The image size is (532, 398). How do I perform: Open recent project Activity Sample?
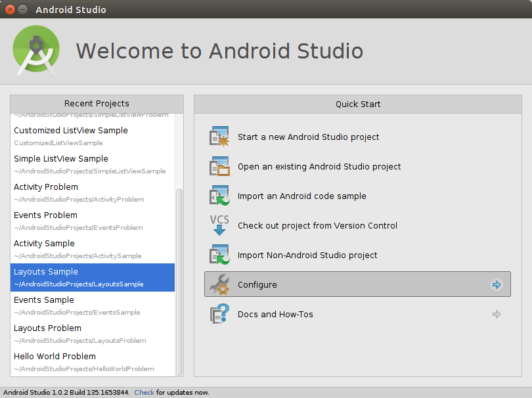point(93,249)
